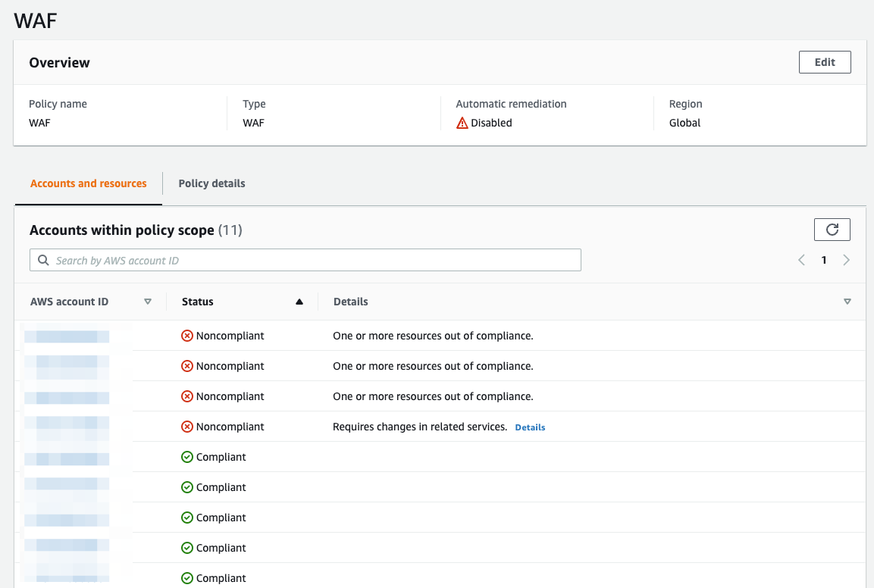The width and height of the screenshot is (874, 588).
Task: Click Noncompliant icon in Requires changes row
Action: [187, 427]
